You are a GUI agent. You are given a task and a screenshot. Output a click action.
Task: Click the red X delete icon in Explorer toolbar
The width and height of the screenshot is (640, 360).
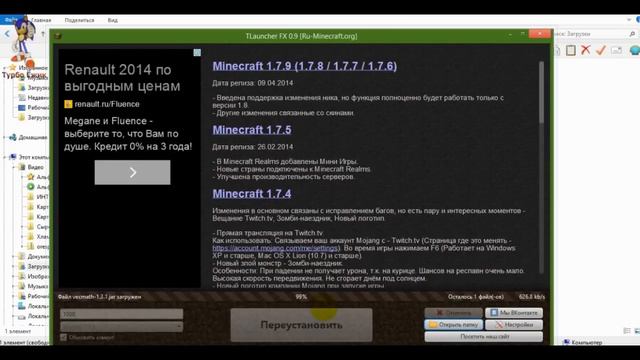(x=586, y=50)
